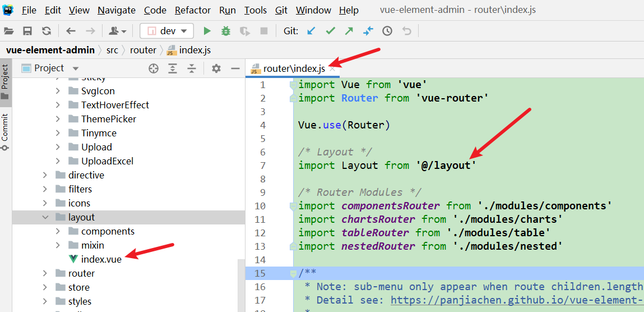This screenshot has width=644, height=312.
Task: Open the Git menu
Action: pos(281,10)
